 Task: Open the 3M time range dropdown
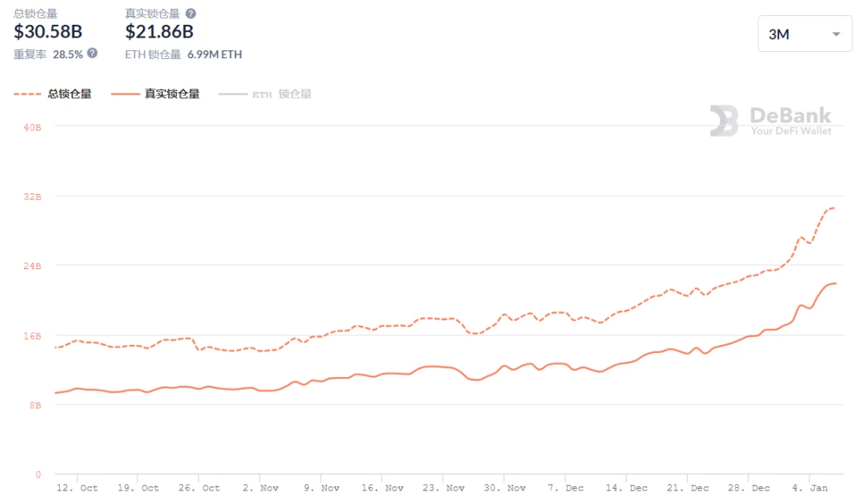805,34
